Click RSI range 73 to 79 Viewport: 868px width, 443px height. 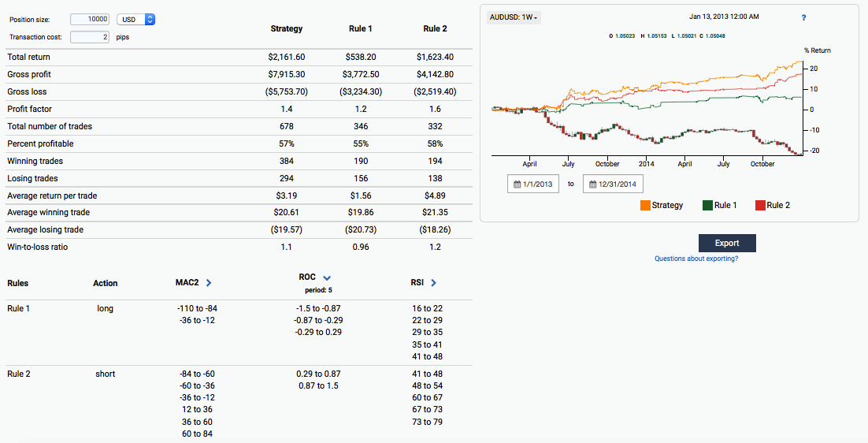pyautogui.click(x=428, y=422)
